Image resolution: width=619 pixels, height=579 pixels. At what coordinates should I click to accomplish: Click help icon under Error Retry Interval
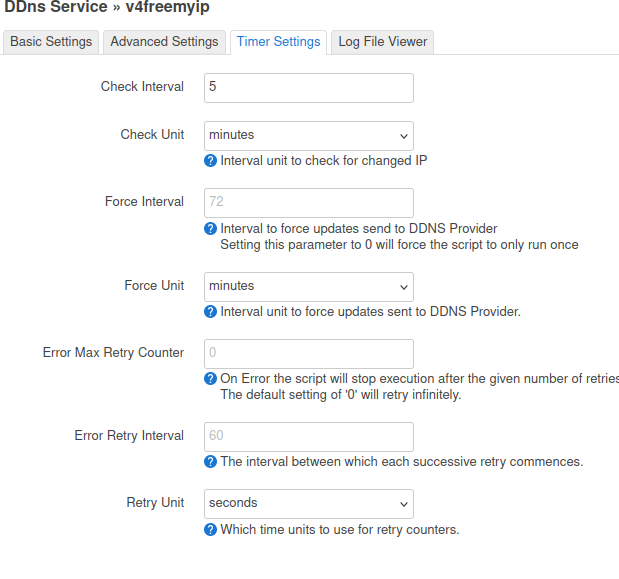210,461
